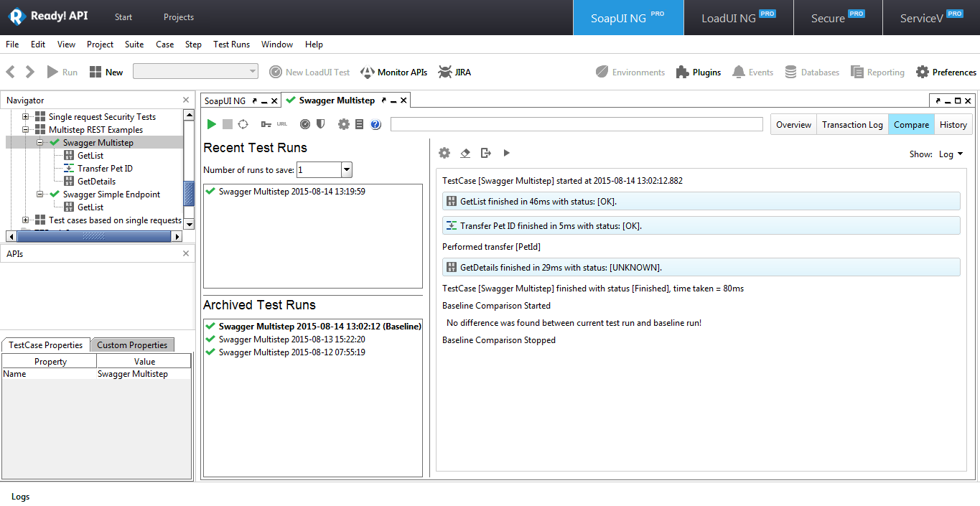Click the URL icon in test toolbar
Image resolution: width=980 pixels, height=506 pixels.
[282, 124]
